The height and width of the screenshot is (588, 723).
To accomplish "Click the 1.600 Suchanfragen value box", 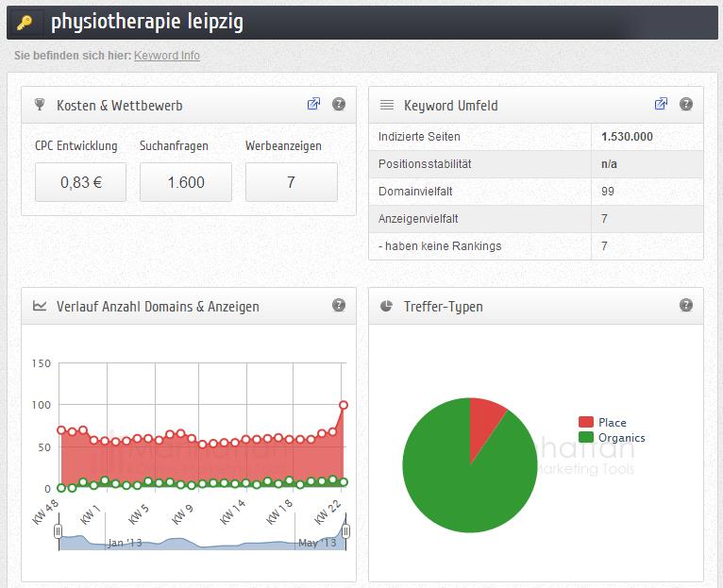I will coord(186,182).
